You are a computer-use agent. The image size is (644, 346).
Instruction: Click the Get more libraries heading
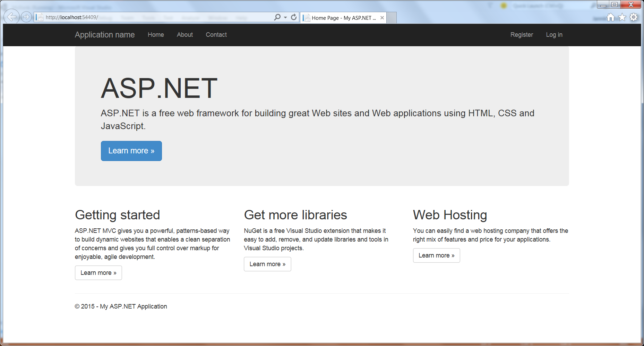coord(295,215)
